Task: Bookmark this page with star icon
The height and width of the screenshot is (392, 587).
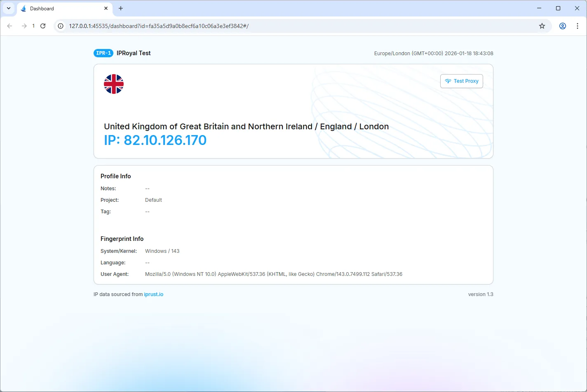Action: pyautogui.click(x=542, y=26)
